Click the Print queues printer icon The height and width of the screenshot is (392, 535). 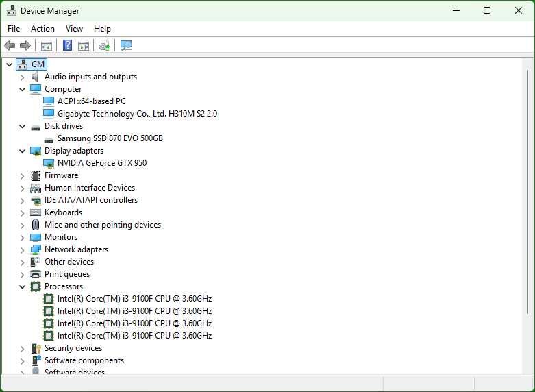(x=36, y=274)
